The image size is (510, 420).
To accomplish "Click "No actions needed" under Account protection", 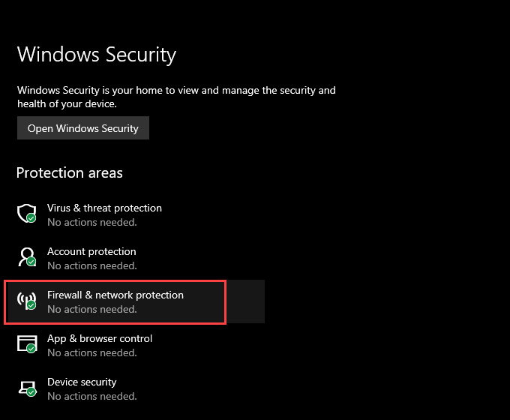I will click(x=92, y=265).
